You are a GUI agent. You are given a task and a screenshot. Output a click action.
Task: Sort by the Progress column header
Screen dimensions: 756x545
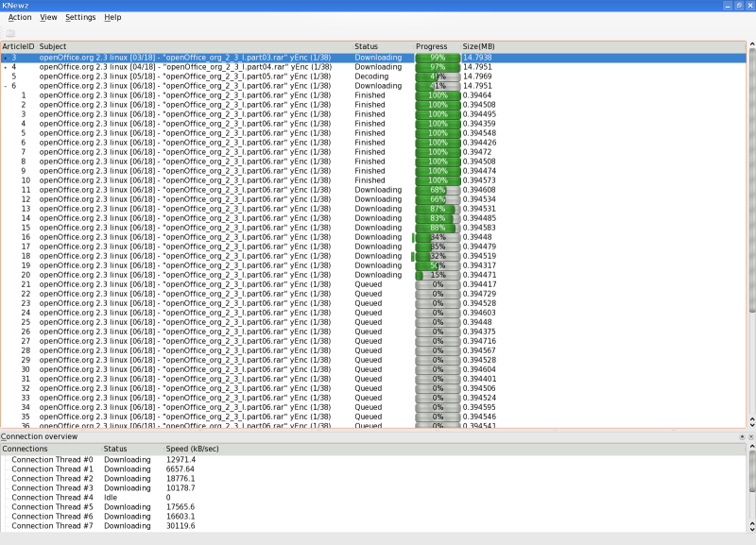[438, 46]
